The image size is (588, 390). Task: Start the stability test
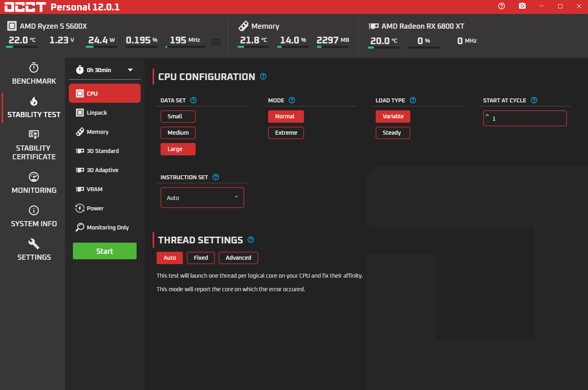[105, 251]
